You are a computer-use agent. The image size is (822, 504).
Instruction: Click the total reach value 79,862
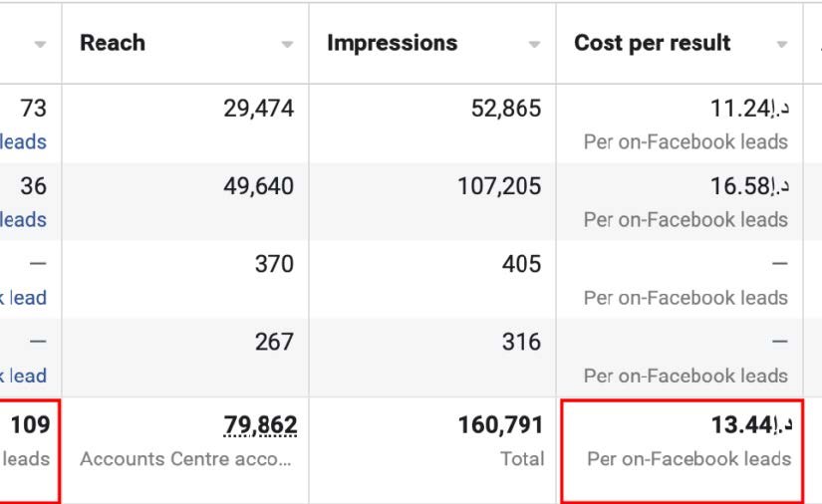coord(260,426)
